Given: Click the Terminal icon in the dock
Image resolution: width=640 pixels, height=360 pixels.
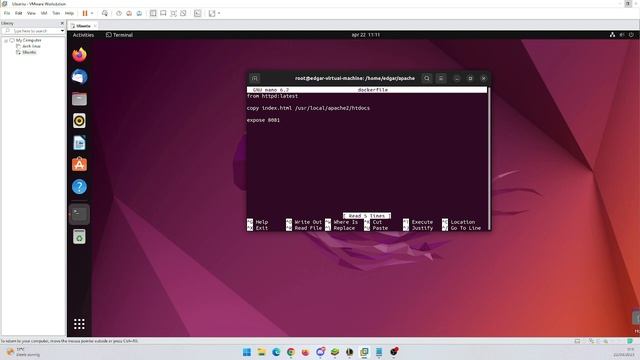Looking at the screenshot, I should pyautogui.click(x=79, y=214).
